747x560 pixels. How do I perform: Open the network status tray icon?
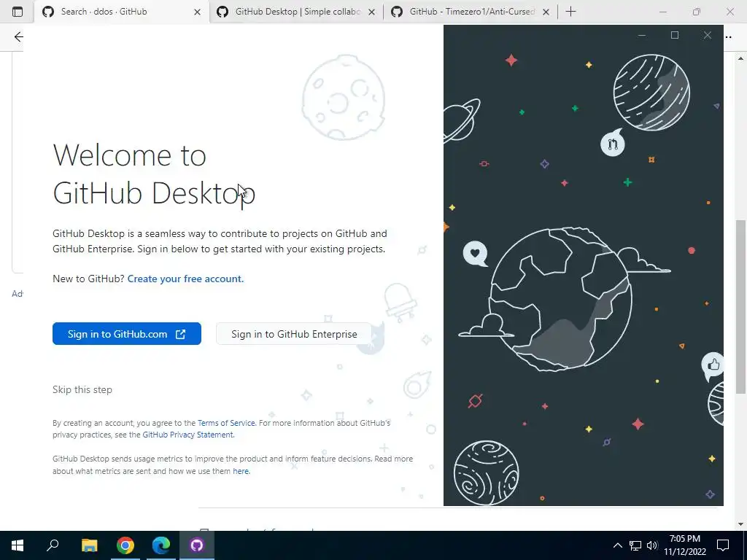coord(635,545)
